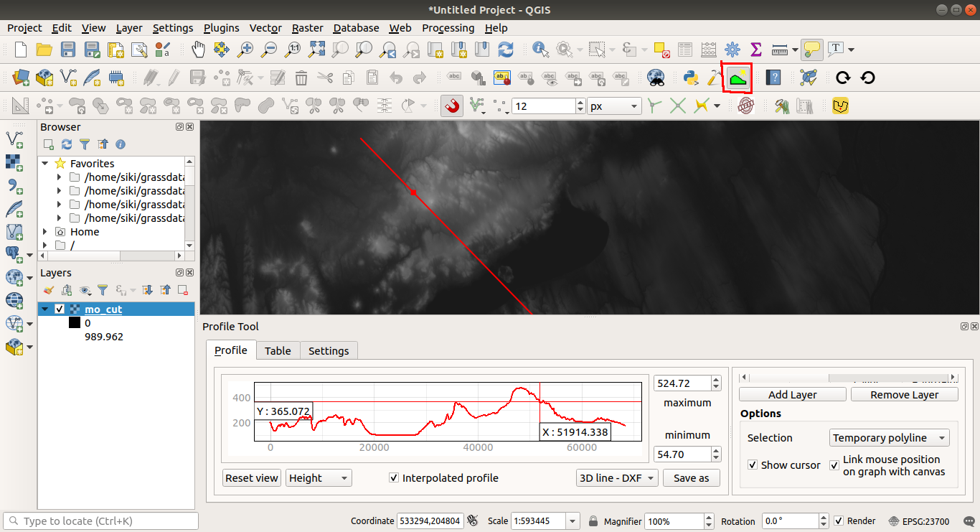The width and height of the screenshot is (980, 532).
Task: Toggle the Render checkbox in status bar
Action: coord(839,521)
